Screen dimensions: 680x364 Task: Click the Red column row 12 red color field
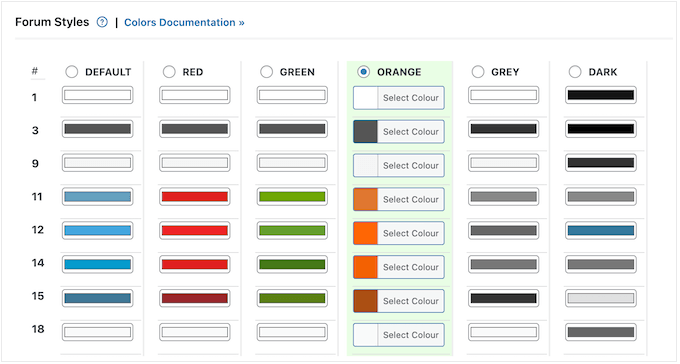tap(195, 230)
